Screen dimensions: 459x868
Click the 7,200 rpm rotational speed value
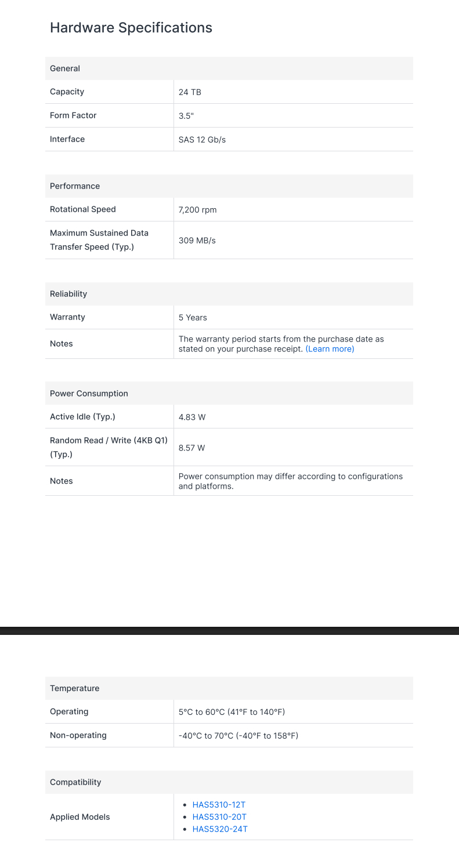197,210
